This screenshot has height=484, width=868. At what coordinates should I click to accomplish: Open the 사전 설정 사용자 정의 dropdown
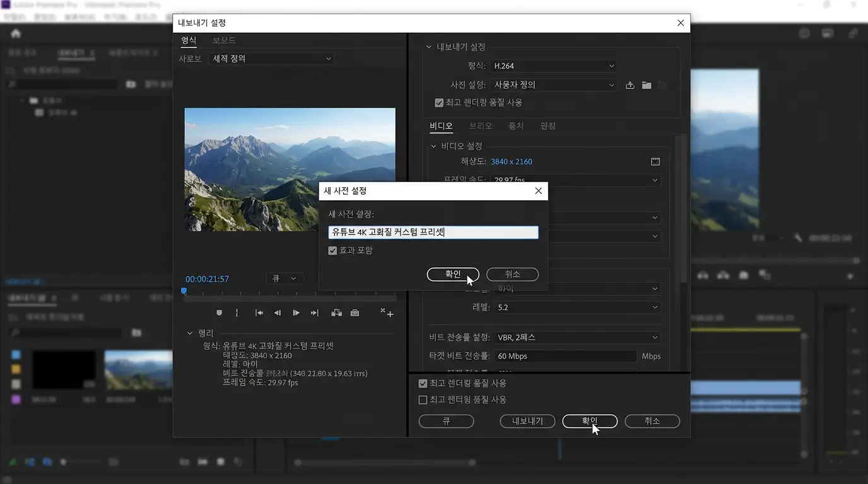coord(554,85)
